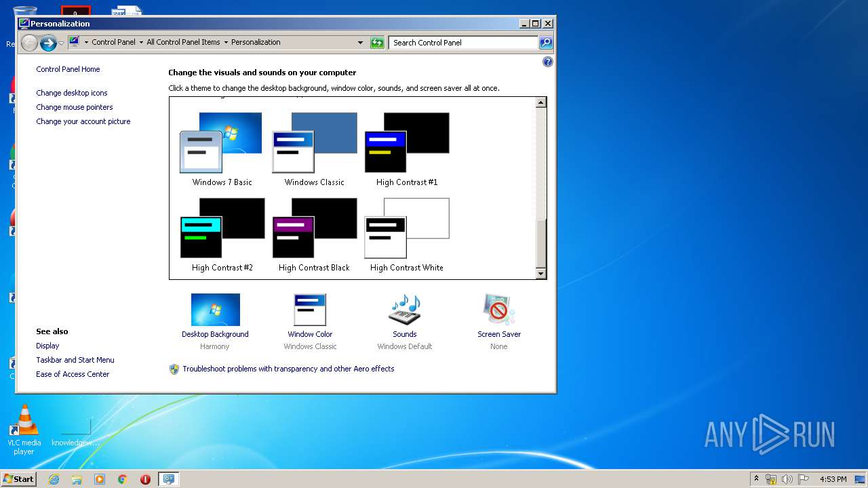Launch Opera browser from taskbar
The width and height of the screenshot is (868, 488).
tap(146, 479)
